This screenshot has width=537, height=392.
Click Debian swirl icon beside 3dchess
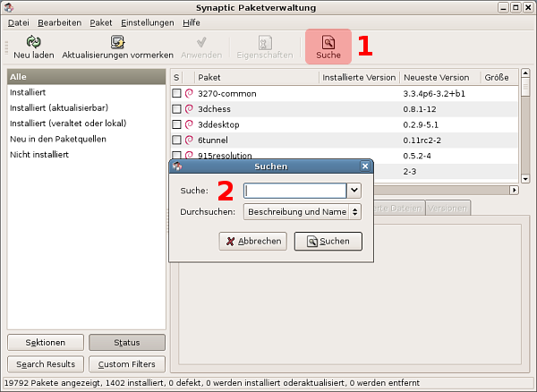coord(189,109)
